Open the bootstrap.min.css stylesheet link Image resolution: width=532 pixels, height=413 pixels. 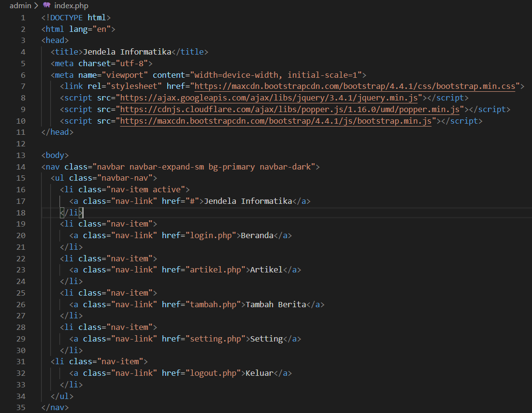click(355, 86)
